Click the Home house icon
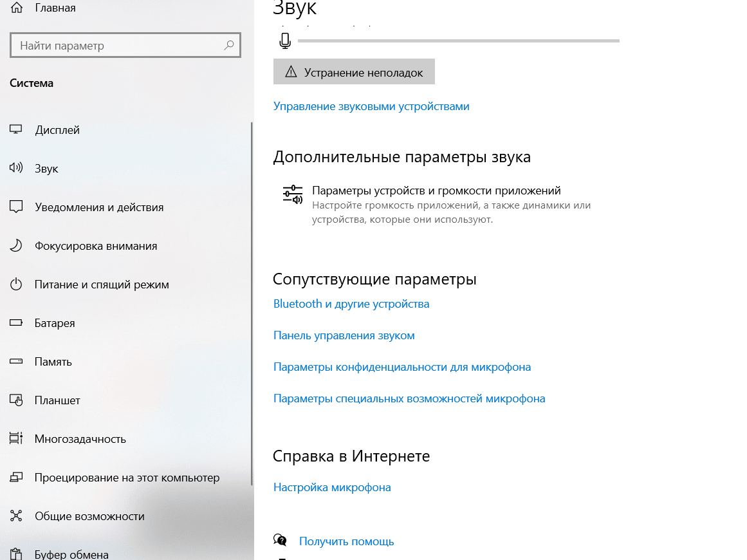Image resolution: width=747 pixels, height=560 pixels. (x=17, y=7)
